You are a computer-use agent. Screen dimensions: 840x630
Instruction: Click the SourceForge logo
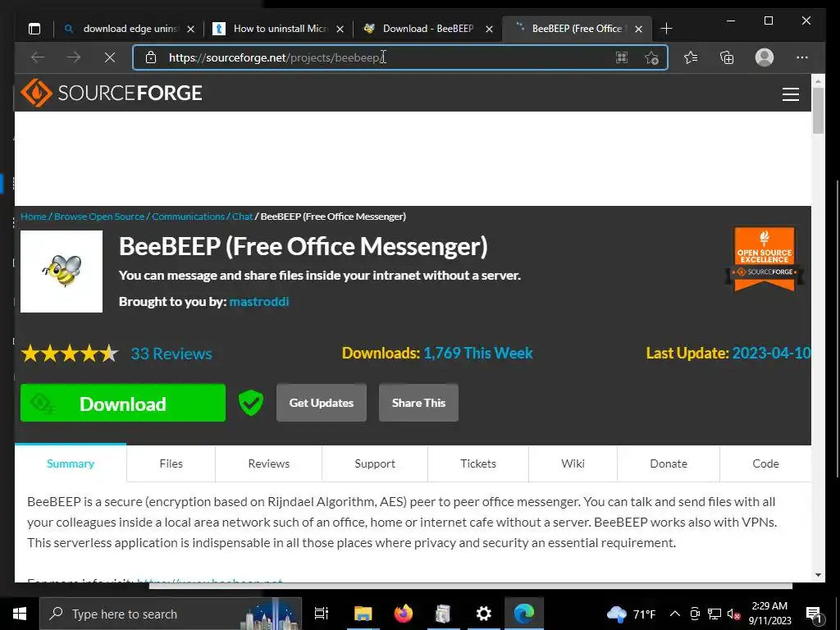tap(112, 93)
